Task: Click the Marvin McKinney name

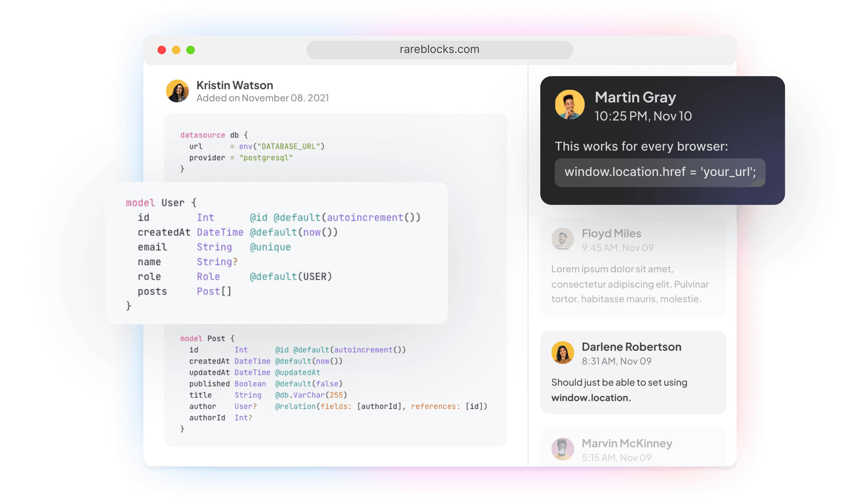Action: click(x=627, y=443)
